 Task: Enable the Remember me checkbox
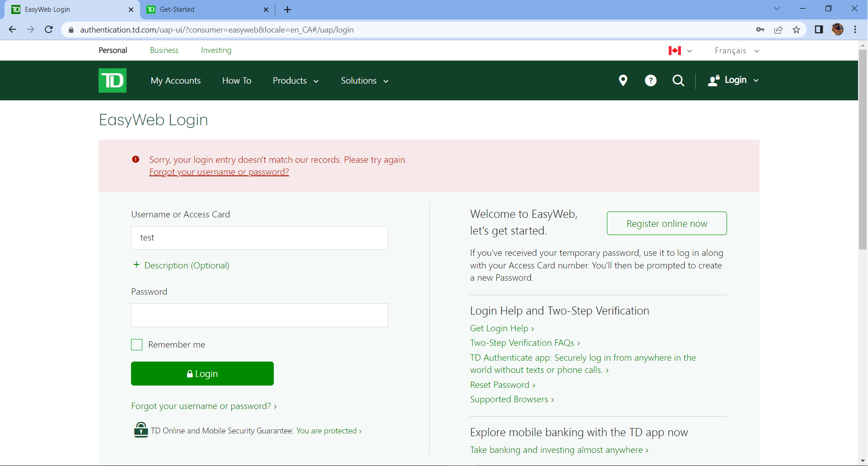(x=136, y=344)
